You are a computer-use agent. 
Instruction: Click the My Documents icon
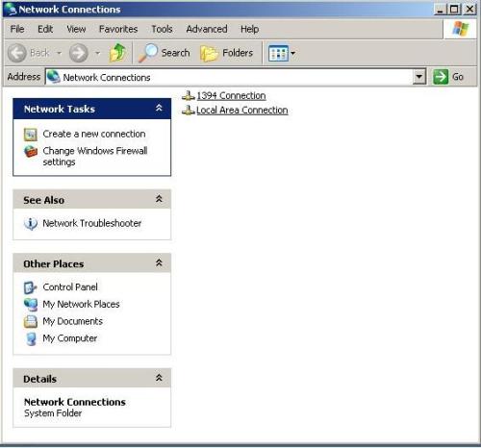point(31,321)
